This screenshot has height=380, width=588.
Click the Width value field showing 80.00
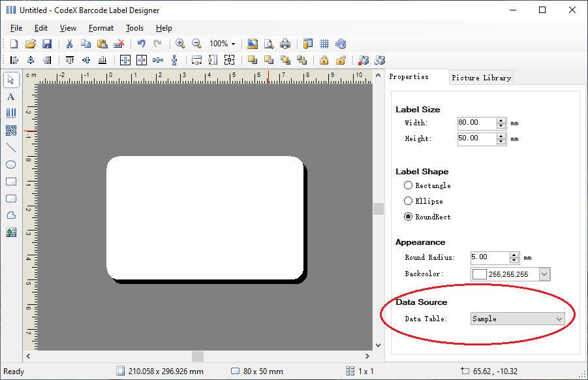tap(477, 123)
